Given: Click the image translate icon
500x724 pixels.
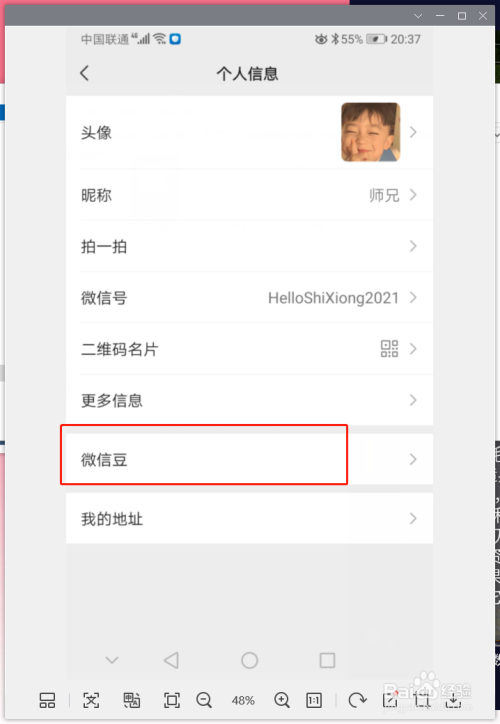Looking at the screenshot, I should (132, 700).
